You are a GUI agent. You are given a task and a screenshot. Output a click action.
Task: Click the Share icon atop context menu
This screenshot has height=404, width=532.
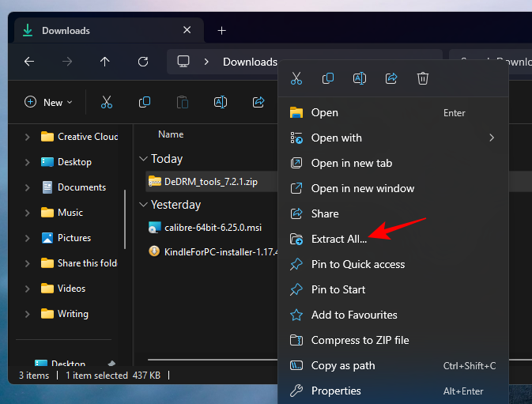tap(391, 78)
